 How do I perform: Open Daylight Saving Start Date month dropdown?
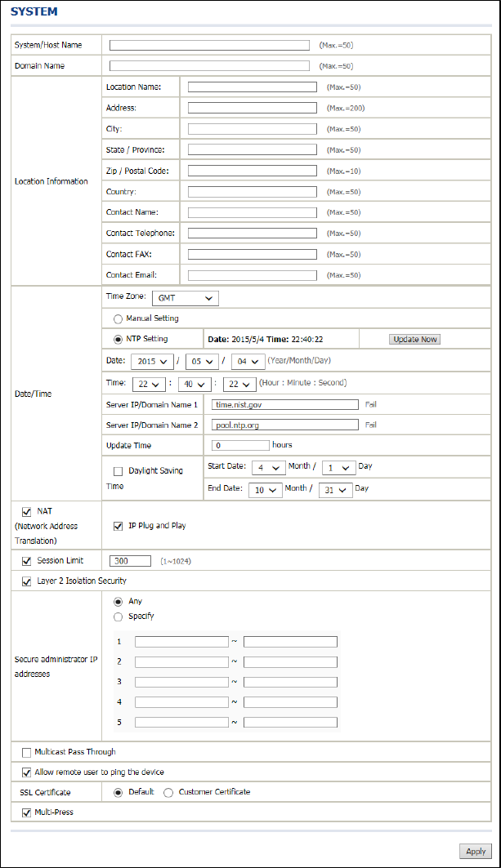pos(268,468)
